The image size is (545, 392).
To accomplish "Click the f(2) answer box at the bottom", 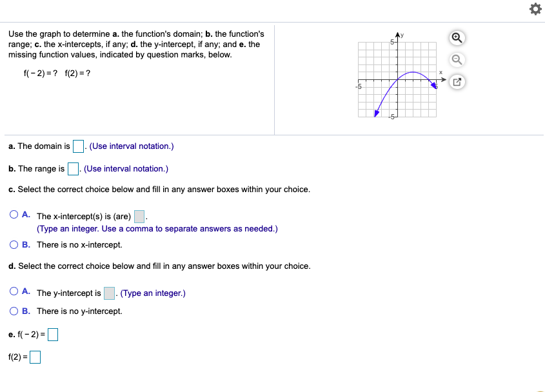I will coord(35,357).
